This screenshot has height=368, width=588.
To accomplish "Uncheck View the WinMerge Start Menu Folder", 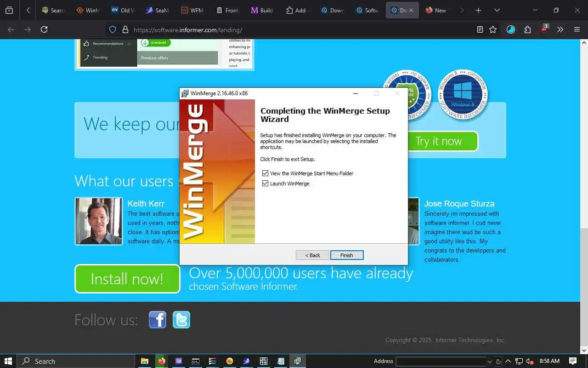I will pyautogui.click(x=265, y=173).
